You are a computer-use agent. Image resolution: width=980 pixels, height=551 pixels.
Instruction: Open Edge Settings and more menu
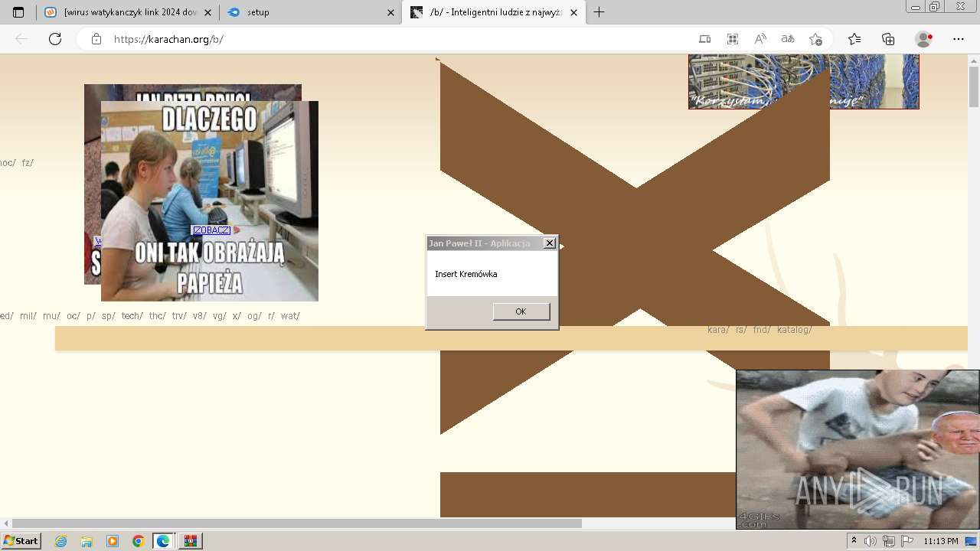pos(959,39)
